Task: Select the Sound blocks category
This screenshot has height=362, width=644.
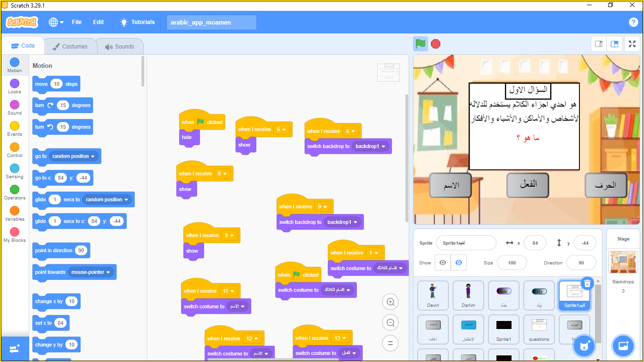Action: [15, 107]
